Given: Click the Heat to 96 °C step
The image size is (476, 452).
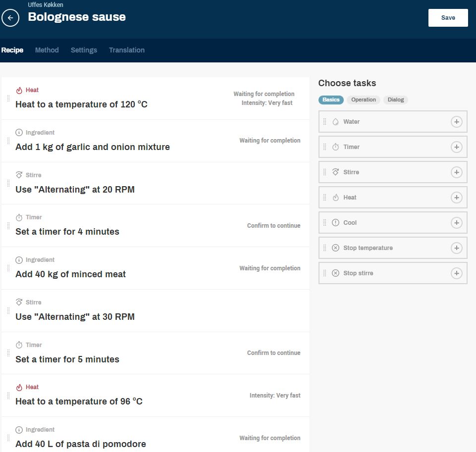Looking at the screenshot, I should pyautogui.click(x=79, y=402).
